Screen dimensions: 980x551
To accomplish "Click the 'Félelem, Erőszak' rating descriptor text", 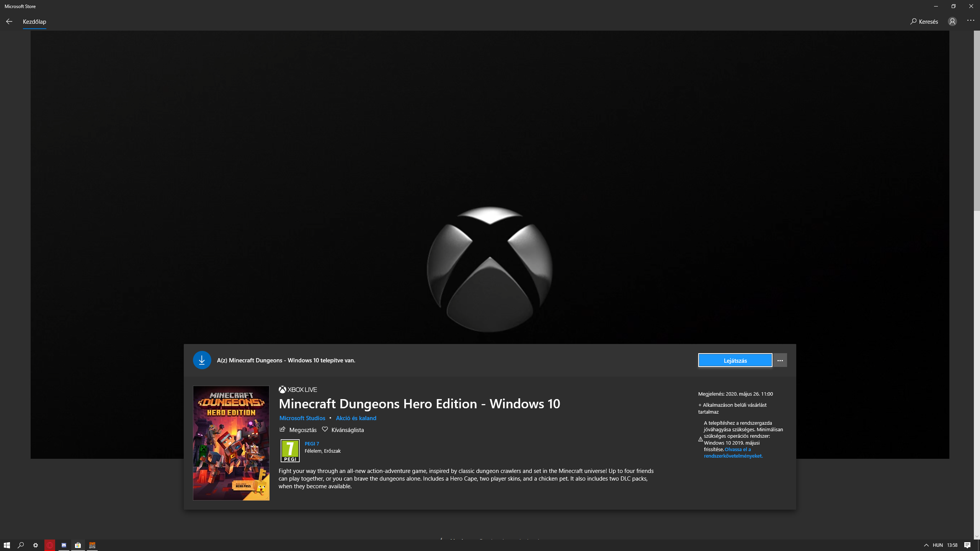I will pos(322,451).
